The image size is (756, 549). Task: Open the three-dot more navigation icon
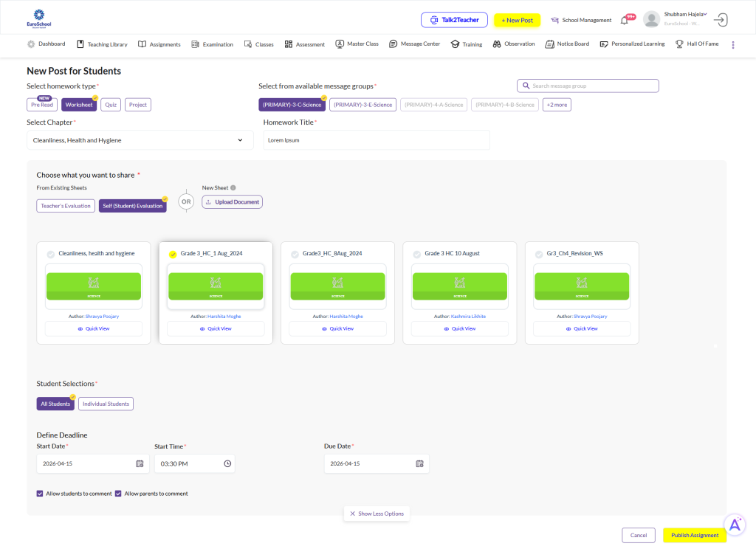(733, 44)
